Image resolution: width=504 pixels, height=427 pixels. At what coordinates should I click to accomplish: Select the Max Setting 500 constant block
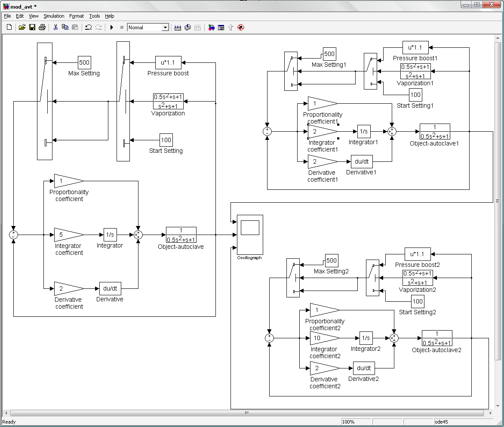coord(84,62)
